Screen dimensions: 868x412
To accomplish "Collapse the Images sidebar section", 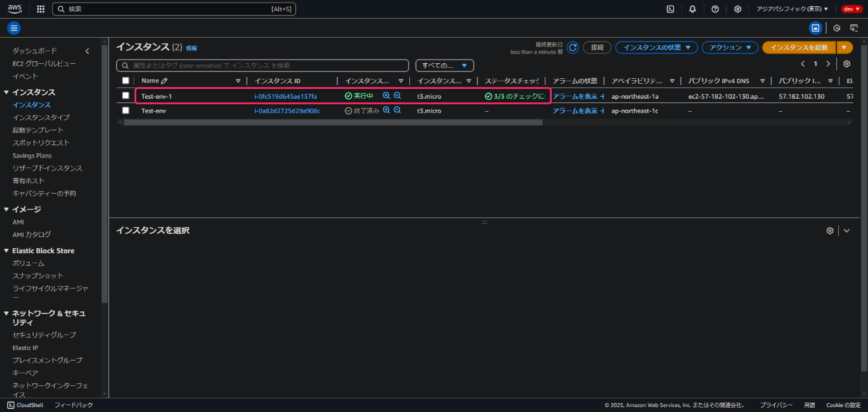I will 6,210.
